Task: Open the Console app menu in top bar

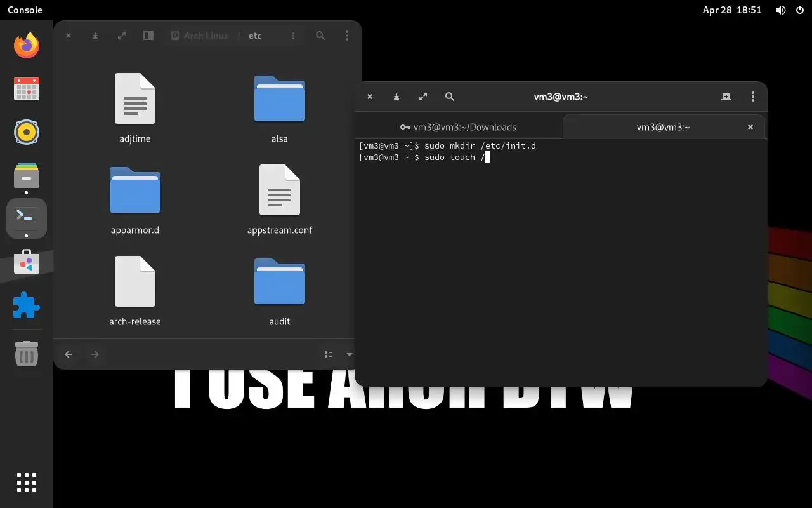Action: point(25,10)
